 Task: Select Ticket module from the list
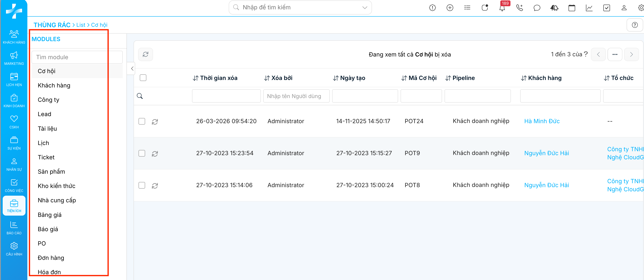coord(46,157)
